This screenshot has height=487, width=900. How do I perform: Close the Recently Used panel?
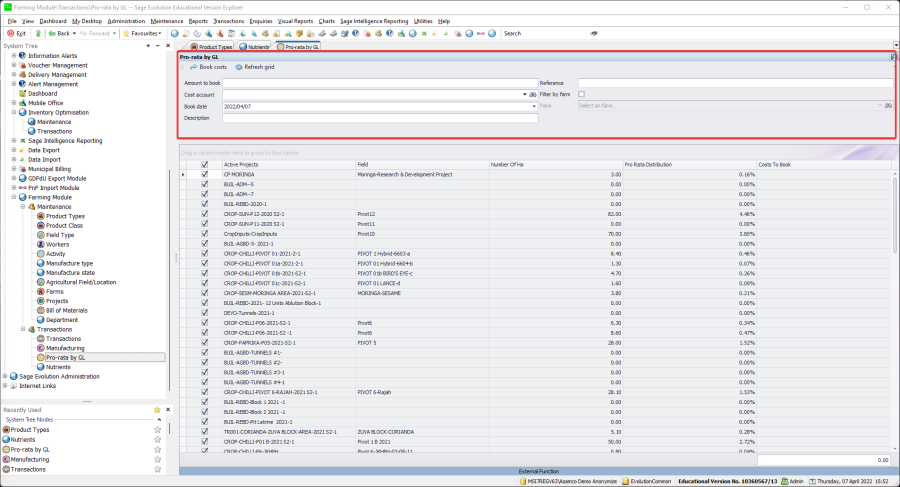169,409
